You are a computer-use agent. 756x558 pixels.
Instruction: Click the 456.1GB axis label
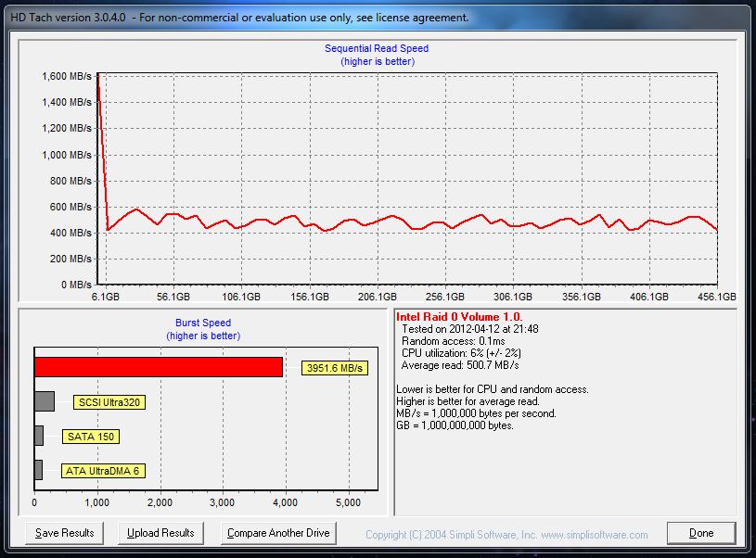click(x=717, y=297)
